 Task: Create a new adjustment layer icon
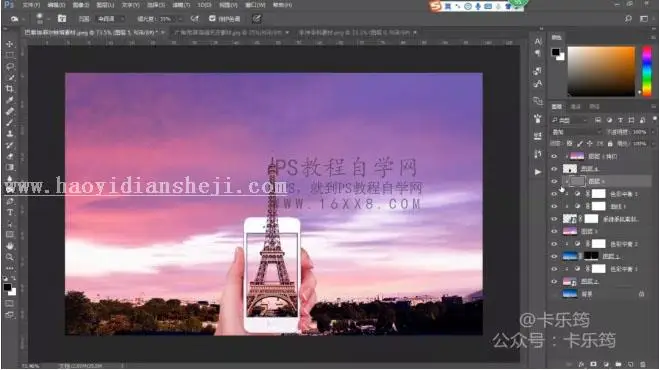point(606,364)
